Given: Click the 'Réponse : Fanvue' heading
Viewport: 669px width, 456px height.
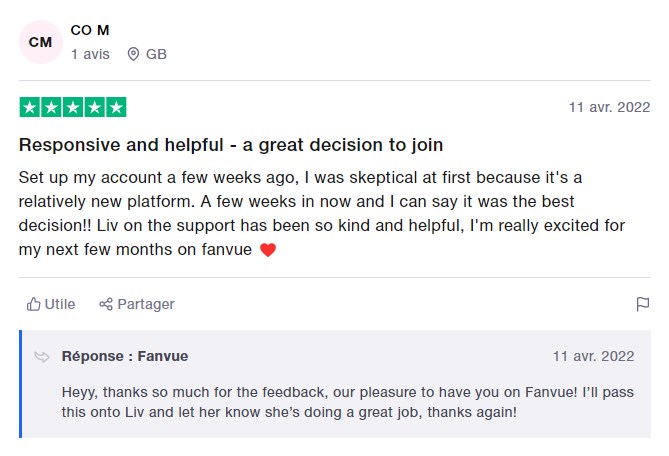Looking at the screenshot, I should [125, 356].
